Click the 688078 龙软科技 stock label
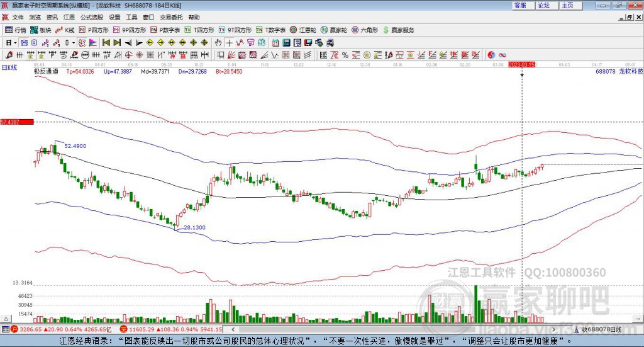Image resolution: width=644 pixels, height=347 pixels. click(619, 71)
